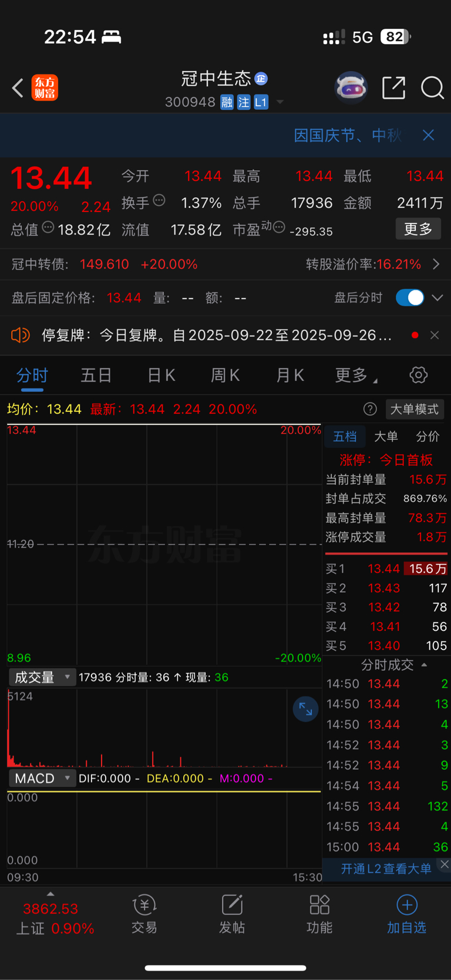The width and height of the screenshot is (451, 980).
Task: Toggle the 盘后分时 switch
Action: pyautogui.click(x=409, y=298)
